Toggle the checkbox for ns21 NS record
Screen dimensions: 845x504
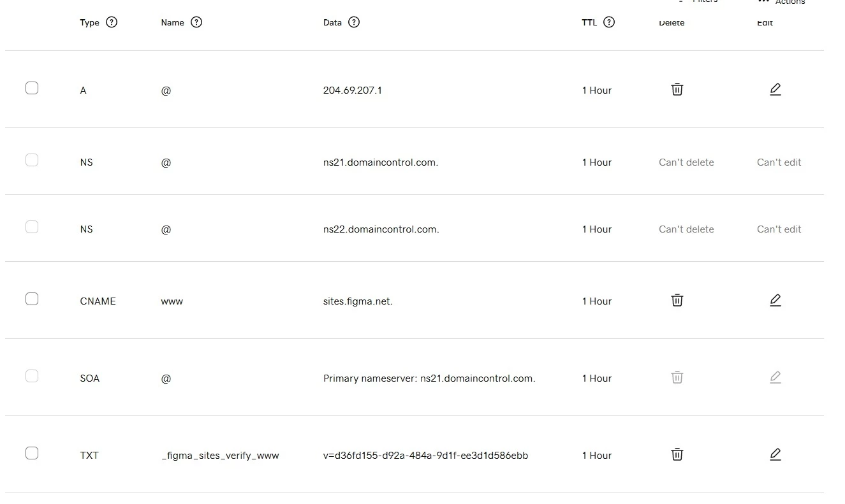pyautogui.click(x=32, y=160)
